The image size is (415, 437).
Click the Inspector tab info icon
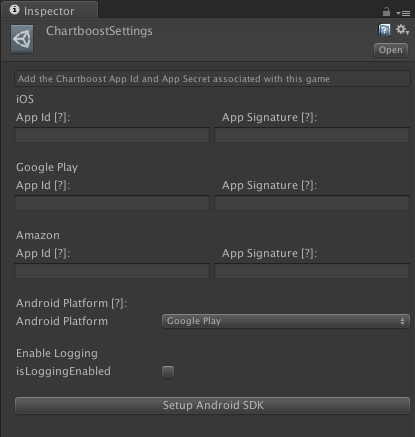point(14,10)
